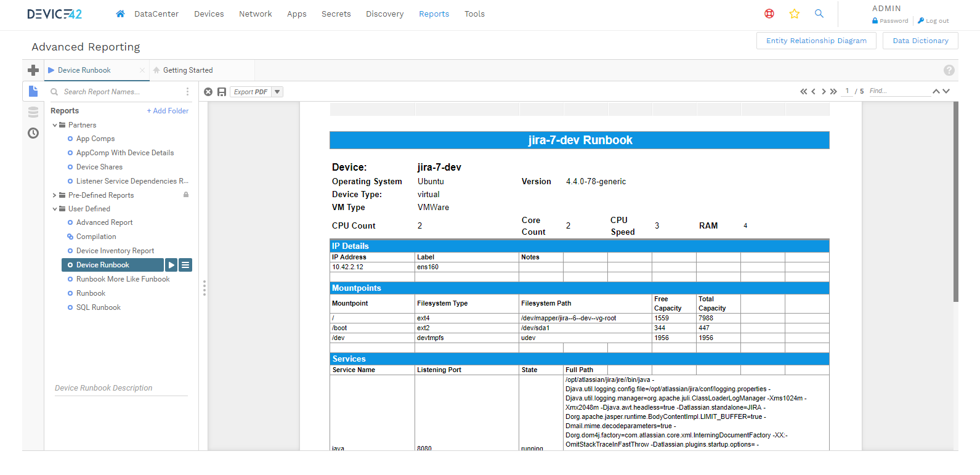Open the schedule clock icon in sidebar
This screenshot has height=475, width=980.
tap(33, 133)
